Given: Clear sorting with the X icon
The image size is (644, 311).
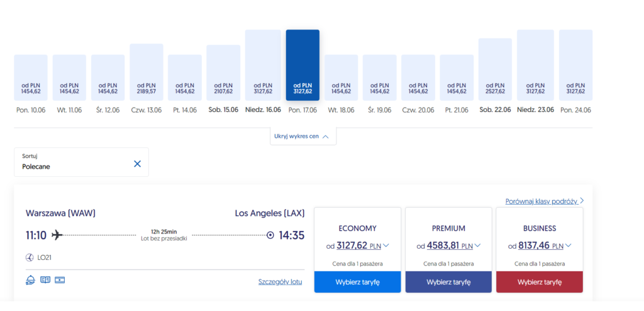Looking at the screenshot, I should coord(137,164).
